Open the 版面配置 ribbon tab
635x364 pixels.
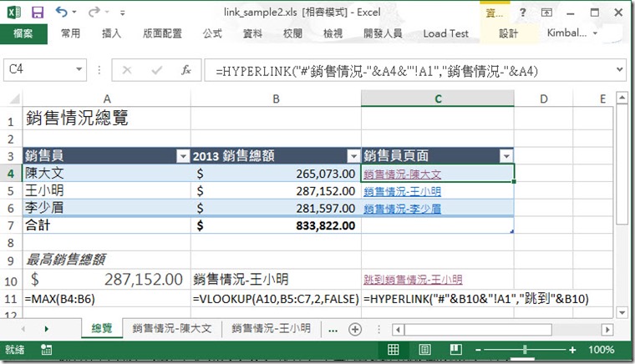[x=162, y=33]
